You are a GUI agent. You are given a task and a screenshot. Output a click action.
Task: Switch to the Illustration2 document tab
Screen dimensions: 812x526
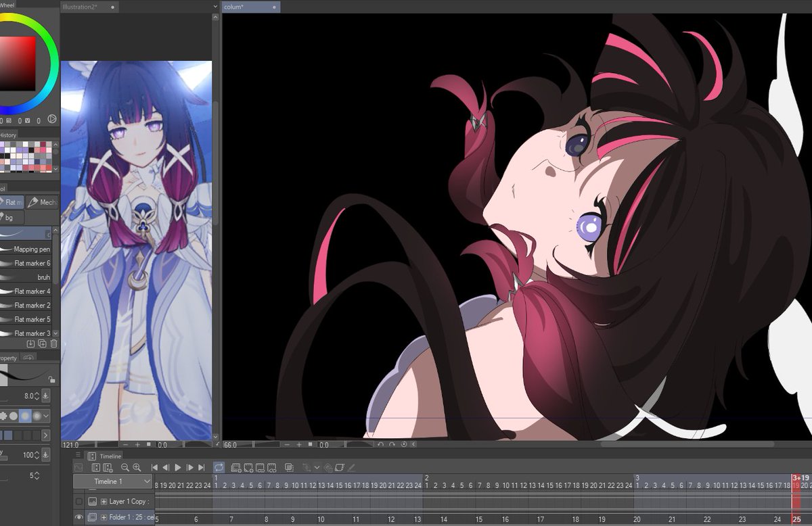(89, 7)
